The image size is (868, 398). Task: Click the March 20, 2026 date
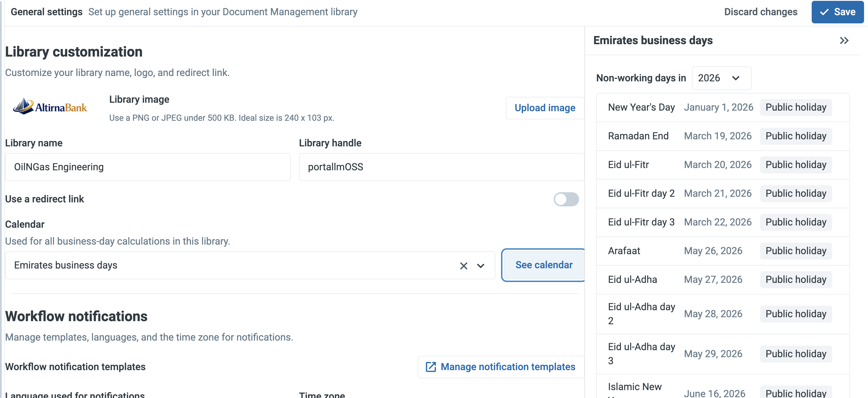(718, 165)
